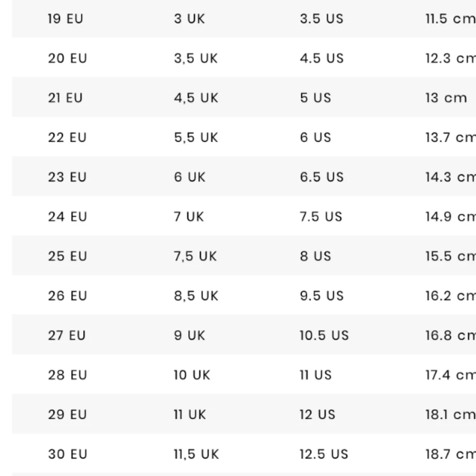Select the 19 EU size cell
The image size is (476, 476).
[x=65, y=19]
